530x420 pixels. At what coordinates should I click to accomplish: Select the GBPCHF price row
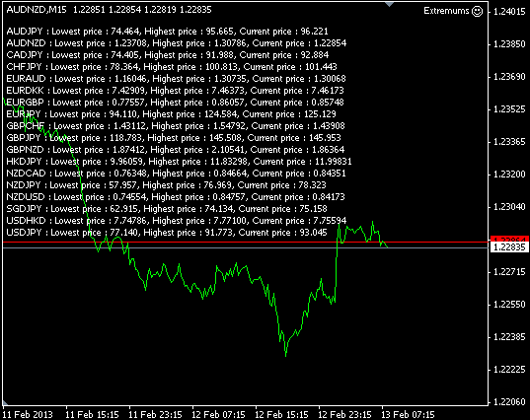[176, 126]
